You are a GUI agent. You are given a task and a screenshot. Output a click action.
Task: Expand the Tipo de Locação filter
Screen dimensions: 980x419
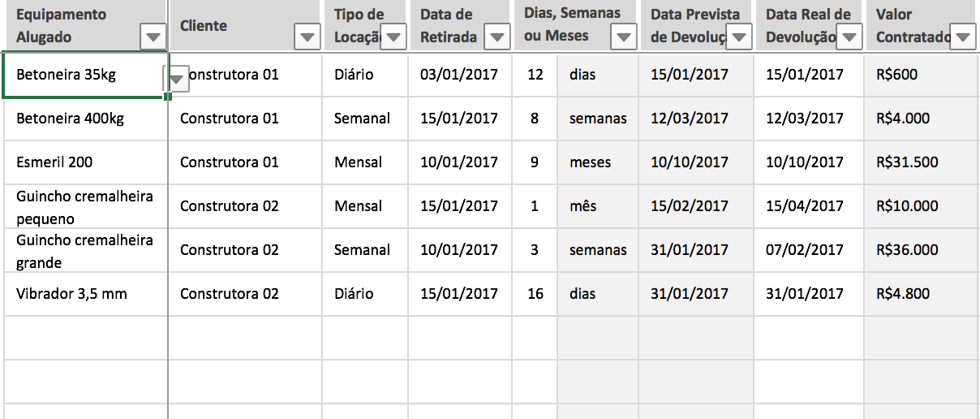(x=393, y=37)
